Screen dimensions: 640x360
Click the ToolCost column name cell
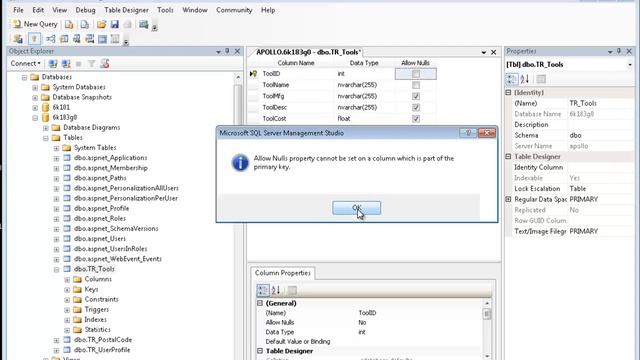click(x=296, y=118)
